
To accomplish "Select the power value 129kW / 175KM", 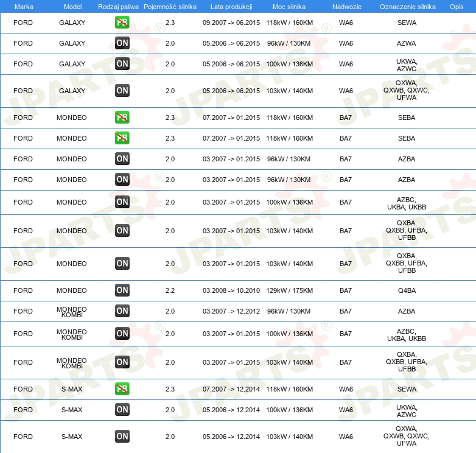I will tap(289, 290).
